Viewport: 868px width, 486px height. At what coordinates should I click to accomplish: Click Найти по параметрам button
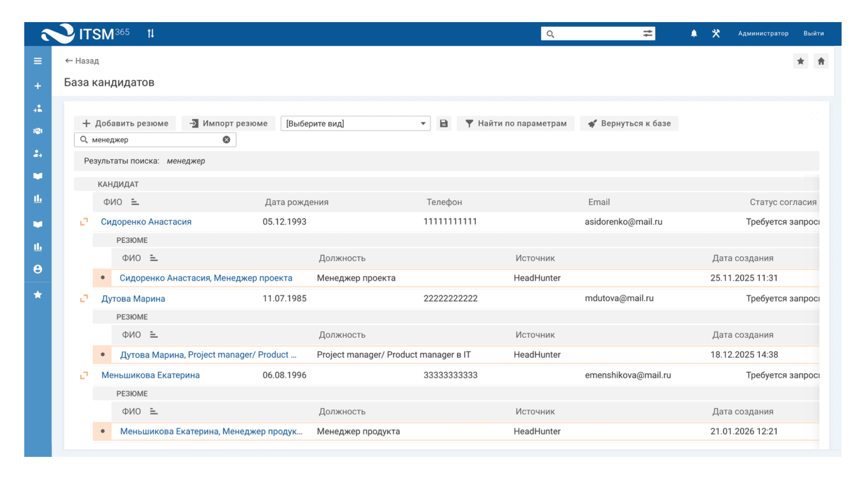pyautogui.click(x=515, y=124)
